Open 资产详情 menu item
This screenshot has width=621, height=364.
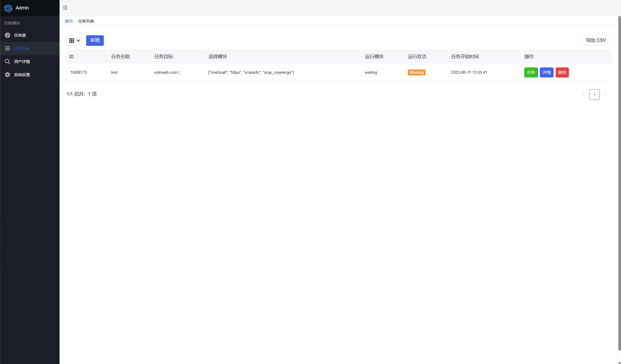click(x=22, y=62)
